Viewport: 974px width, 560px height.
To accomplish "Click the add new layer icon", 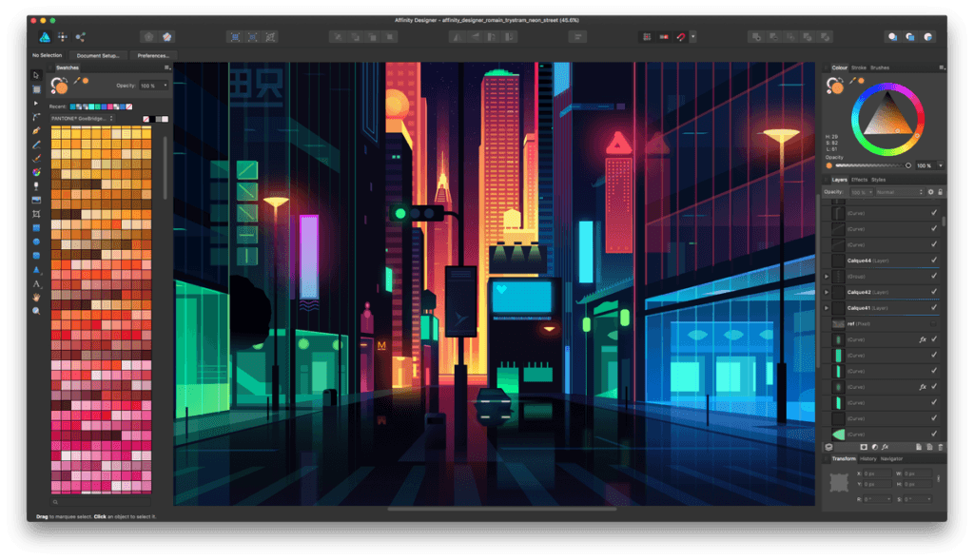I will (x=919, y=447).
